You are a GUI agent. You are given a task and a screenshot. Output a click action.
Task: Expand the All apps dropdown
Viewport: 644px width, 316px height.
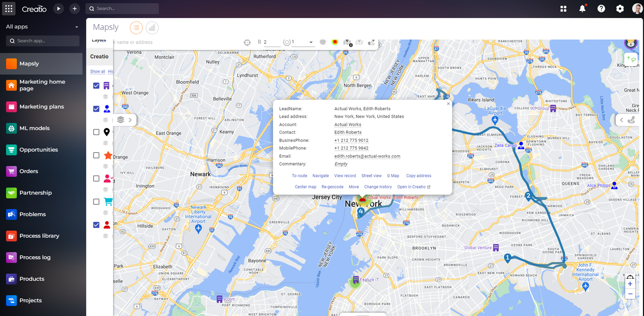click(76, 27)
